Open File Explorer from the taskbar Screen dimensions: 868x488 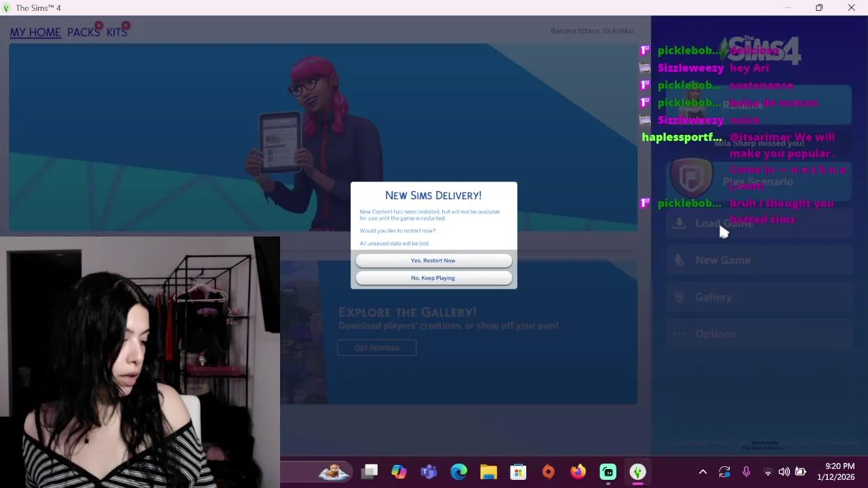coord(488,472)
